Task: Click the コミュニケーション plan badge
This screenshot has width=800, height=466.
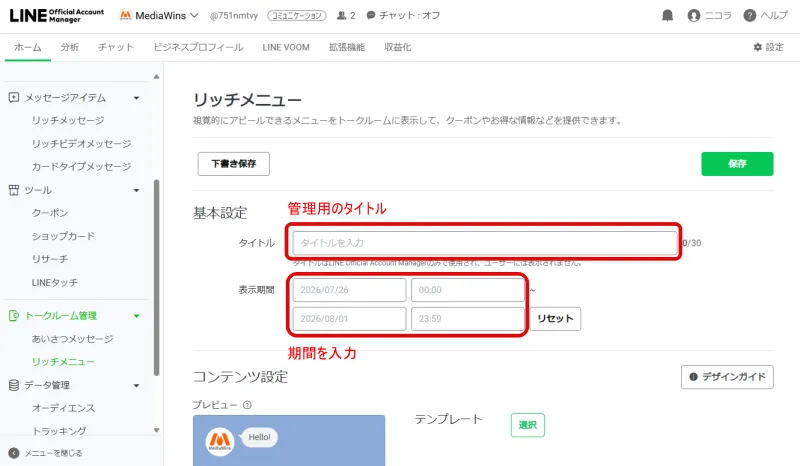Action: (297, 15)
